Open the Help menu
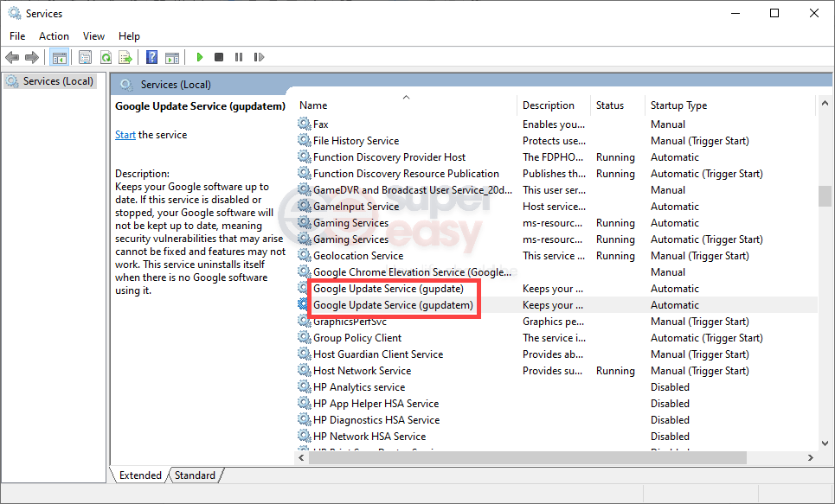Viewport: 835px width, 504px height. [x=129, y=36]
